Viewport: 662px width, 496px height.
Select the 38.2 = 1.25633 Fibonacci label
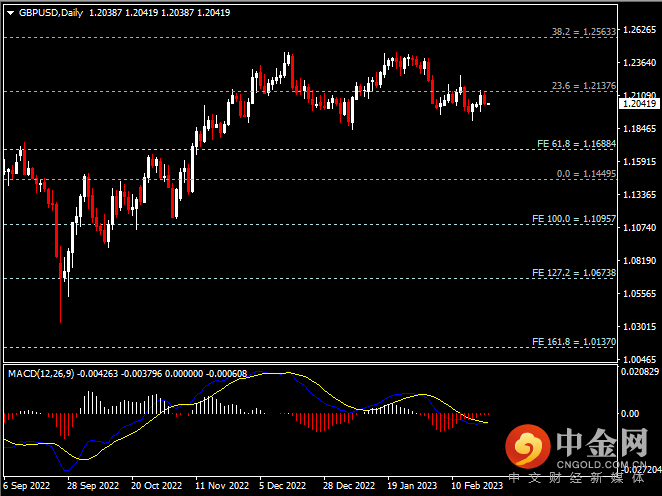[x=584, y=32]
